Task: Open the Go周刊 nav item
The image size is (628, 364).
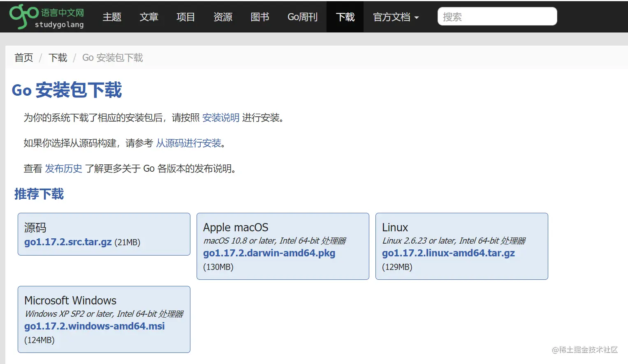Action: point(302,17)
